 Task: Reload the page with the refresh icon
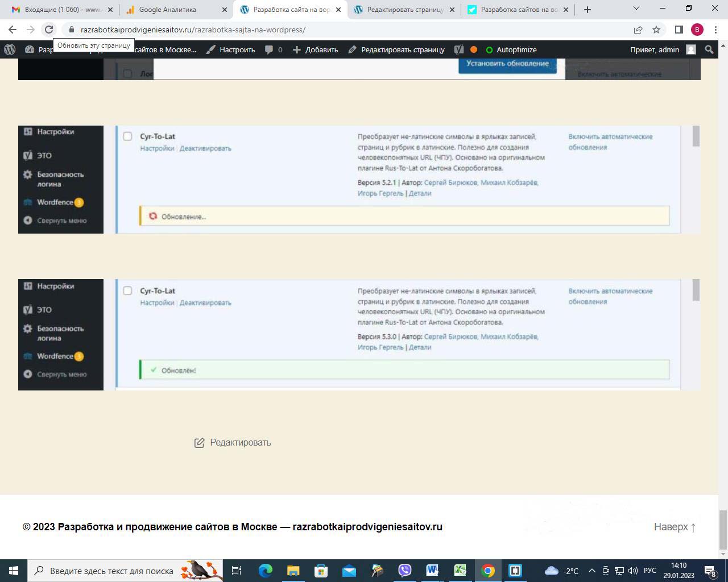tap(49, 30)
